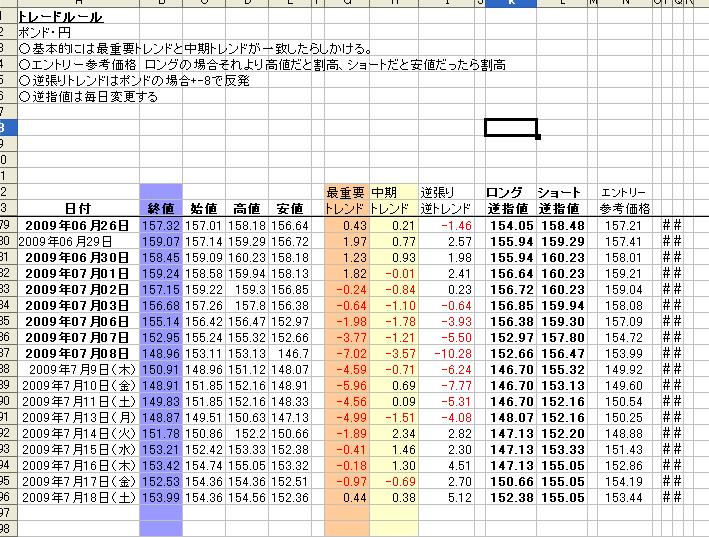Select the row 79 header
This screenshot has height=537, width=709.
point(5,226)
